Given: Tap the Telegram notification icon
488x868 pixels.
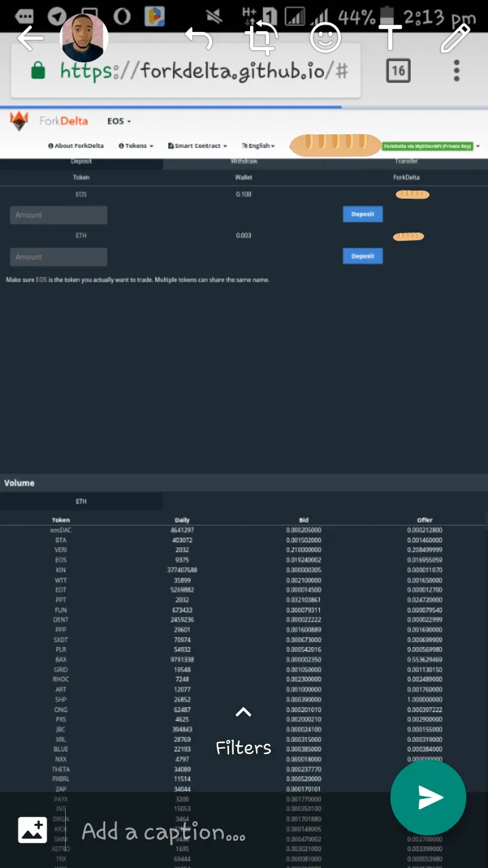Looking at the screenshot, I should pyautogui.click(x=58, y=16).
